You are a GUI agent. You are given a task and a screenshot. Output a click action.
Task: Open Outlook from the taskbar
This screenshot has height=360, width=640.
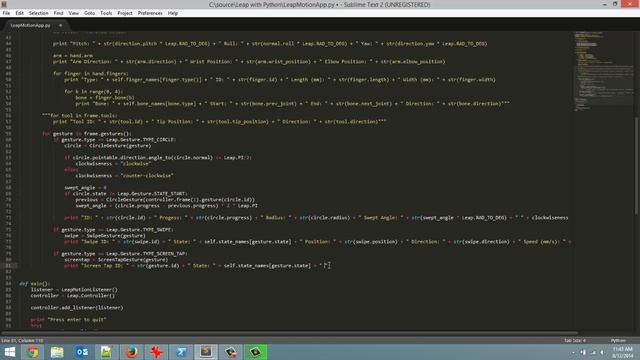(x=82, y=352)
